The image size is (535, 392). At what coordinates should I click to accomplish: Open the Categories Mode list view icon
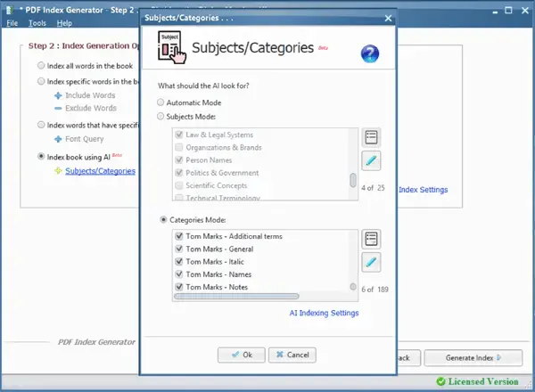click(371, 239)
